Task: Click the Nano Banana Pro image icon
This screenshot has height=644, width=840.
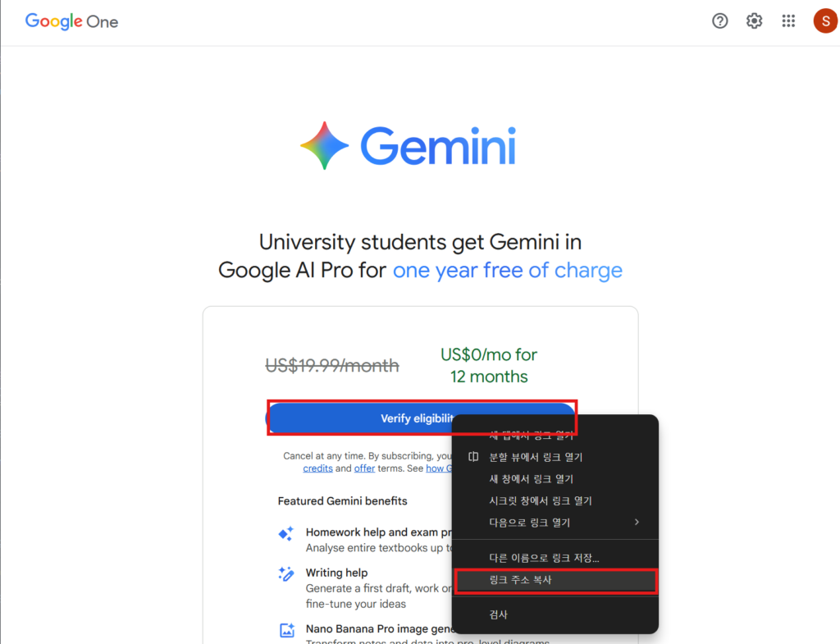Action: click(x=287, y=630)
